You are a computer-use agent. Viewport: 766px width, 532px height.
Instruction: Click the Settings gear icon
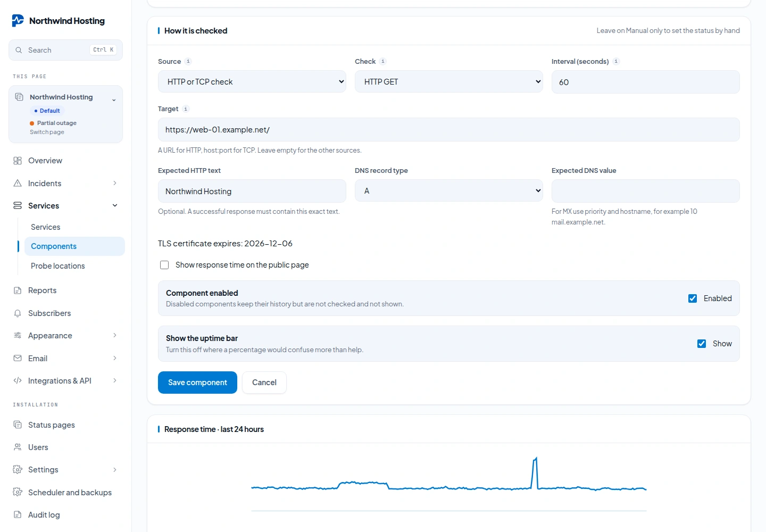18,469
